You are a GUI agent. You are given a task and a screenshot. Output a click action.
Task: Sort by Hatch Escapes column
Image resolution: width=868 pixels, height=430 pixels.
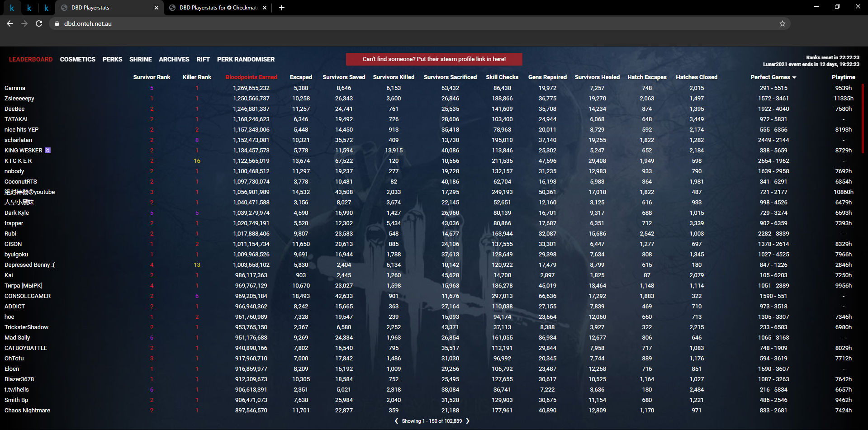647,77
